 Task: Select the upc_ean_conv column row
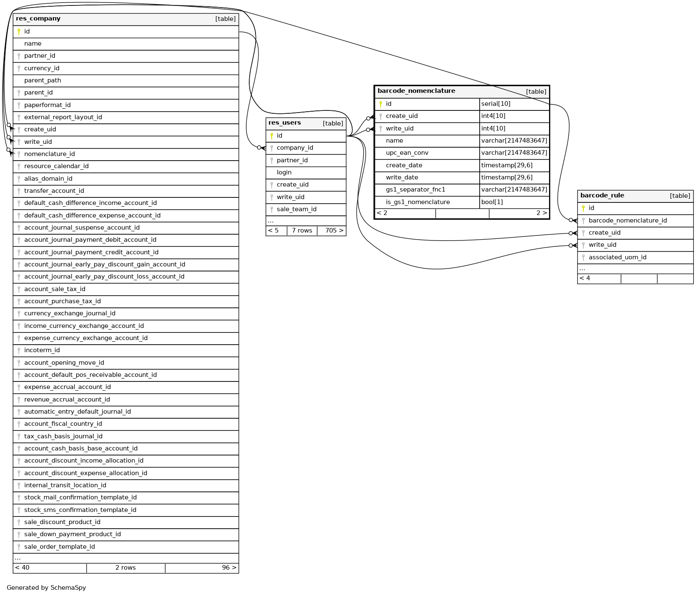[x=407, y=153]
